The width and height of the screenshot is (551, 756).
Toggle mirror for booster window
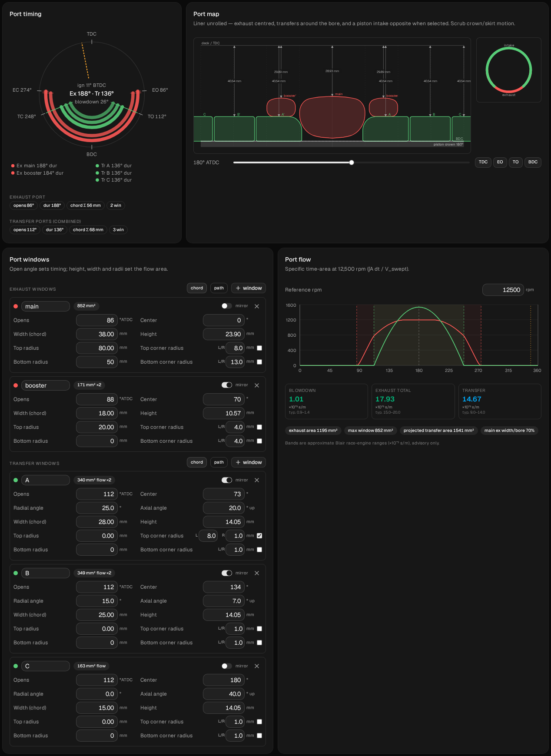pyautogui.click(x=226, y=385)
